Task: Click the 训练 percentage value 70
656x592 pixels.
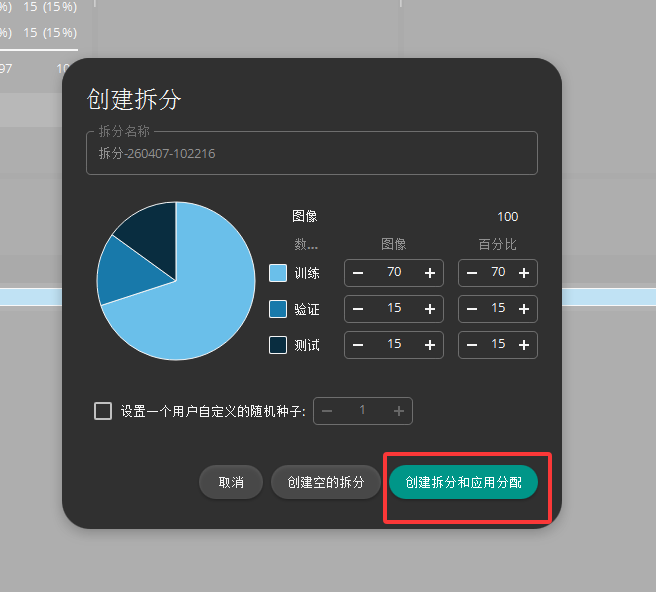Action: coord(498,272)
